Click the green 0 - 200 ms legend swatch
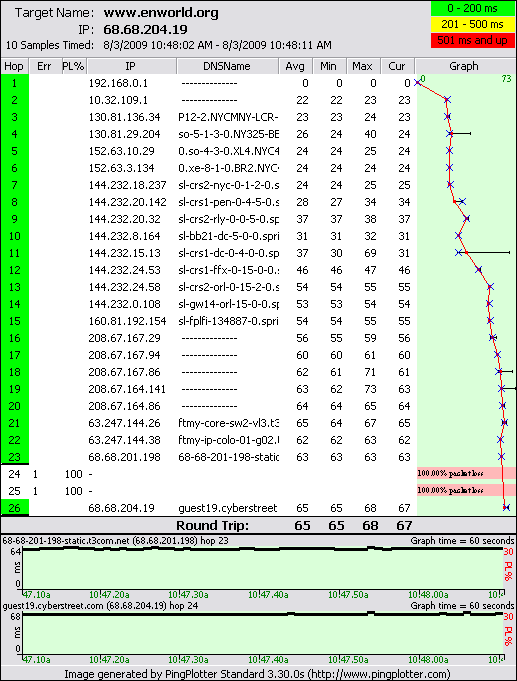The width and height of the screenshot is (517, 681). tap(472, 8)
